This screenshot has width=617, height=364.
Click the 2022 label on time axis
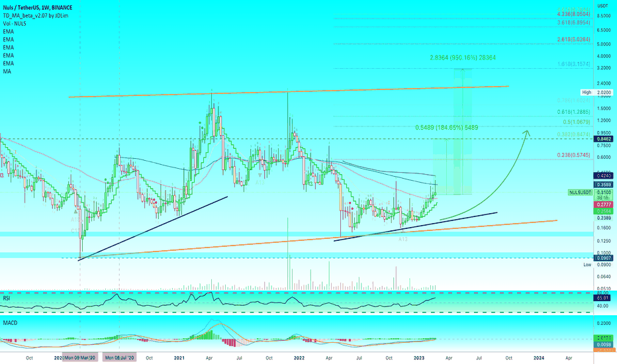pyautogui.click(x=299, y=358)
